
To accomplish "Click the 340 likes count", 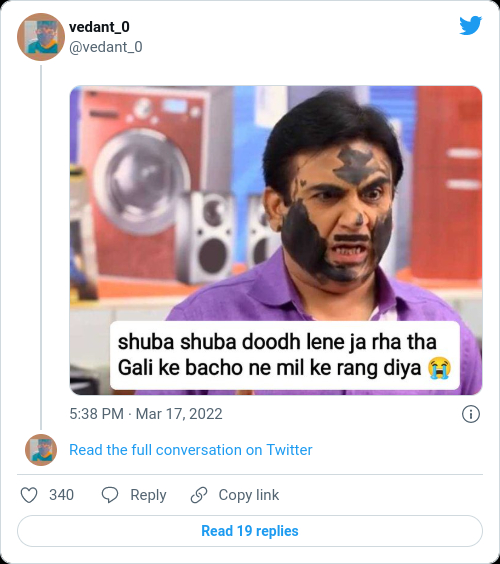I will click(x=62, y=495).
